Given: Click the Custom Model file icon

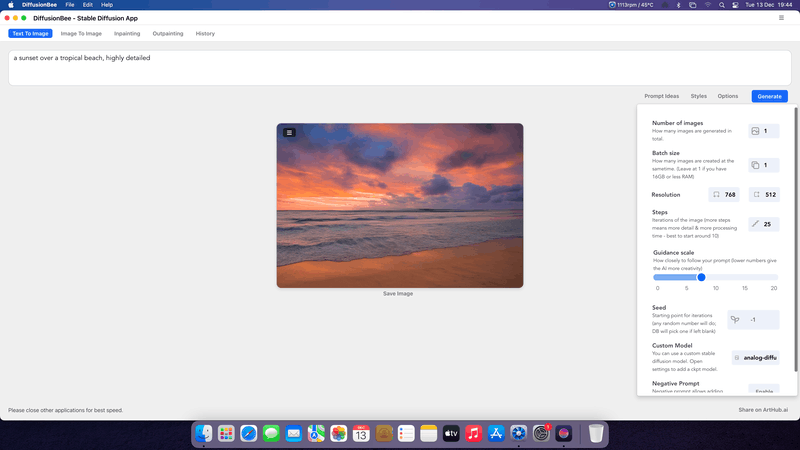Looking at the screenshot, I should click(x=737, y=358).
